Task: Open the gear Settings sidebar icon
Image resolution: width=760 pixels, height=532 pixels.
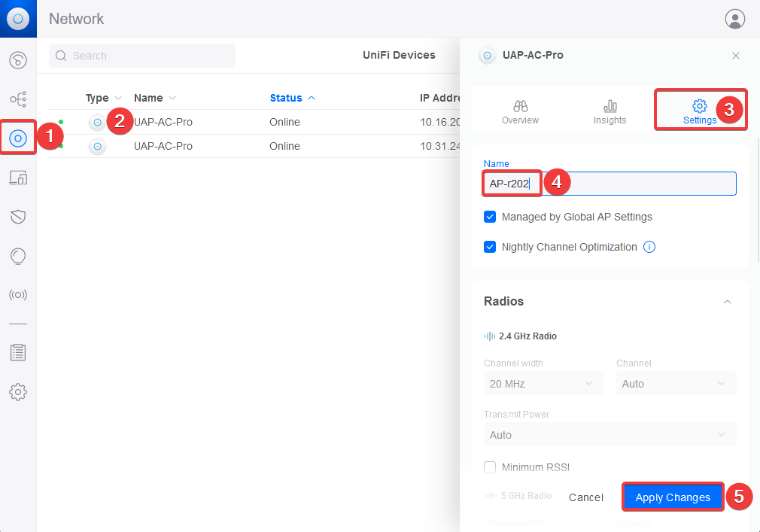Action: point(18,391)
